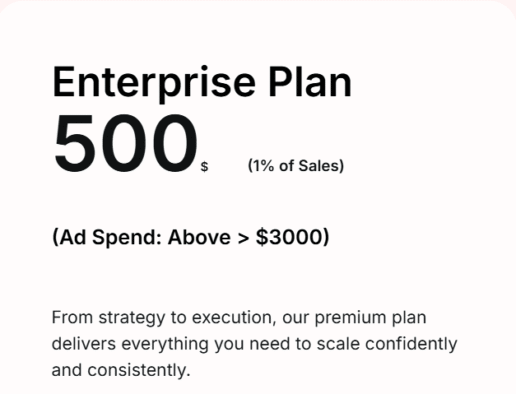Select the phrase premium plan

(370, 318)
